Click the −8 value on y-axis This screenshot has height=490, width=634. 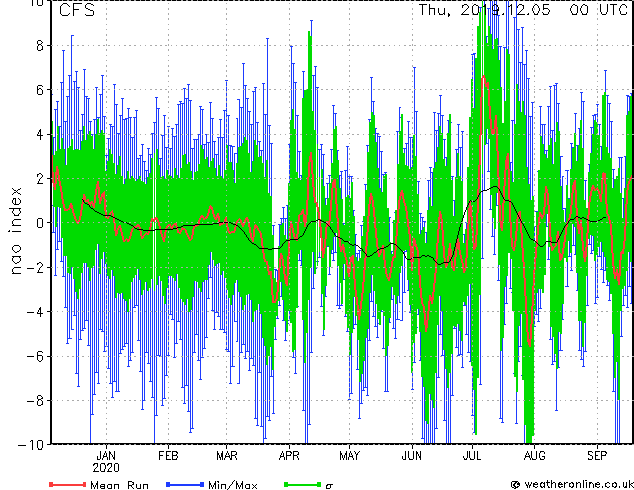[x=35, y=401]
